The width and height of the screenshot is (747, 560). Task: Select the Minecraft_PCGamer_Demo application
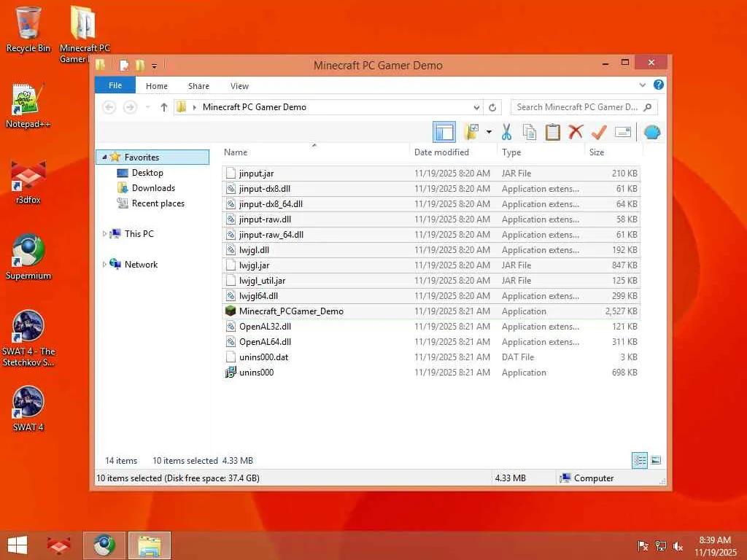(x=430, y=311)
